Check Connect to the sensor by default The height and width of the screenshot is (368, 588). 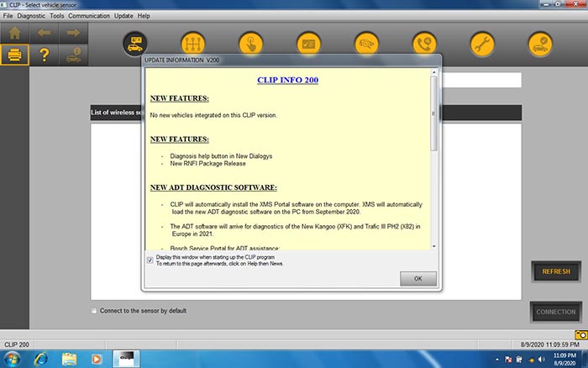[x=94, y=311]
